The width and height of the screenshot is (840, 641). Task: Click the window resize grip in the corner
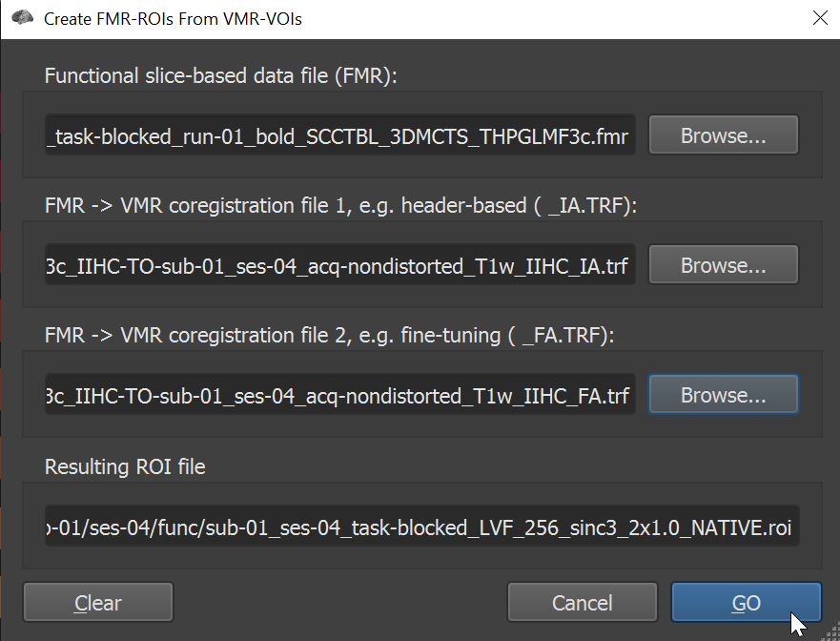pos(831,632)
